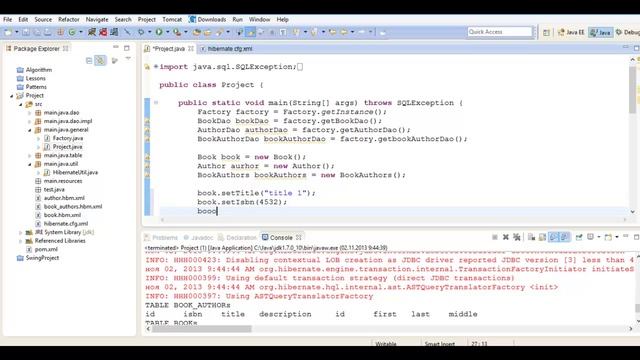Viewport: 640px width, 360px height.
Task: Click the Open Type toolbar icon
Action: pyautogui.click(x=196, y=32)
